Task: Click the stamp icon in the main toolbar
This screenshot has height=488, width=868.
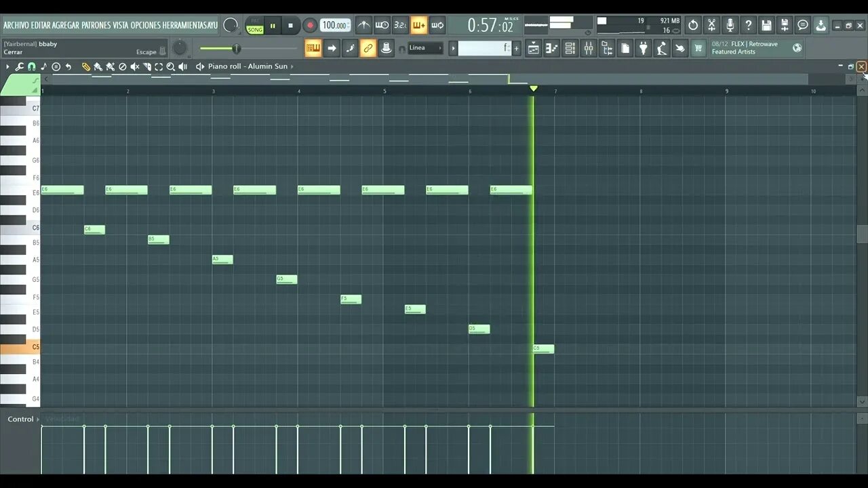Action: 386,48
